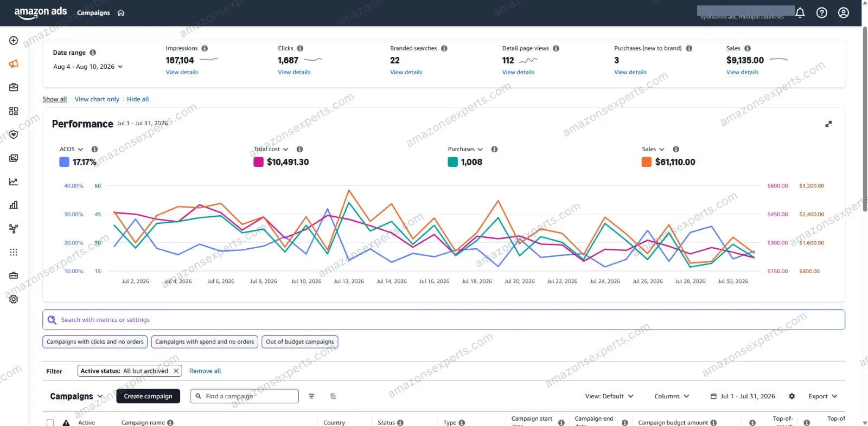The height and width of the screenshot is (426, 868).
Task: Open Campaigns in the top navigation
Action: tap(93, 13)
